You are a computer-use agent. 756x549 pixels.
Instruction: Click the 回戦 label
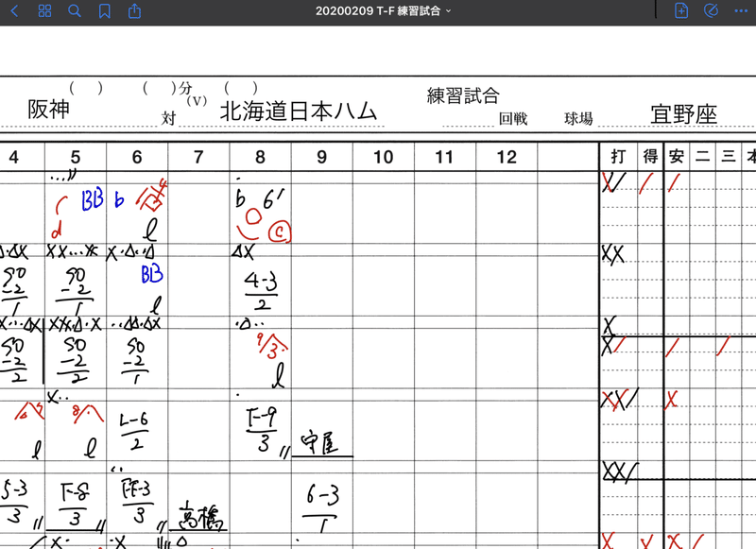(x=513, y=118)
